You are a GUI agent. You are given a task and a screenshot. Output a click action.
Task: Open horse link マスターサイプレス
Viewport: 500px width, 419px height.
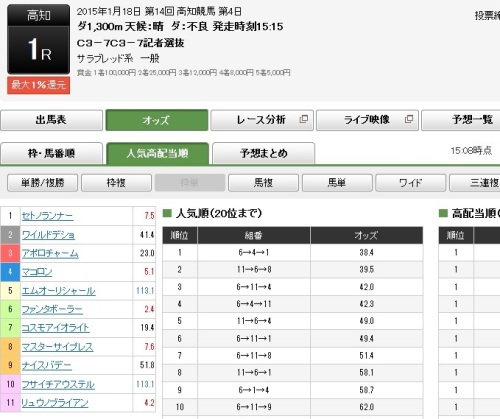coord(57,347)
